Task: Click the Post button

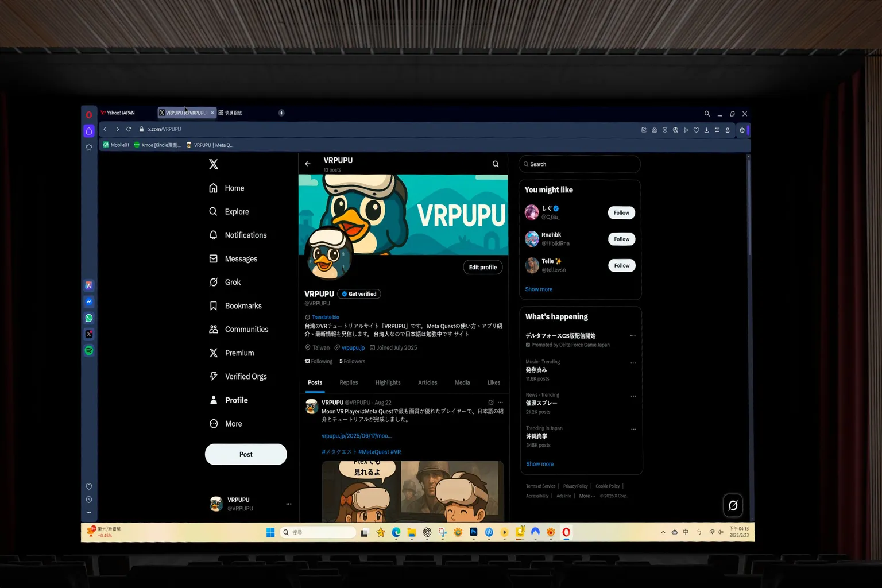Action: pos(246,454)
